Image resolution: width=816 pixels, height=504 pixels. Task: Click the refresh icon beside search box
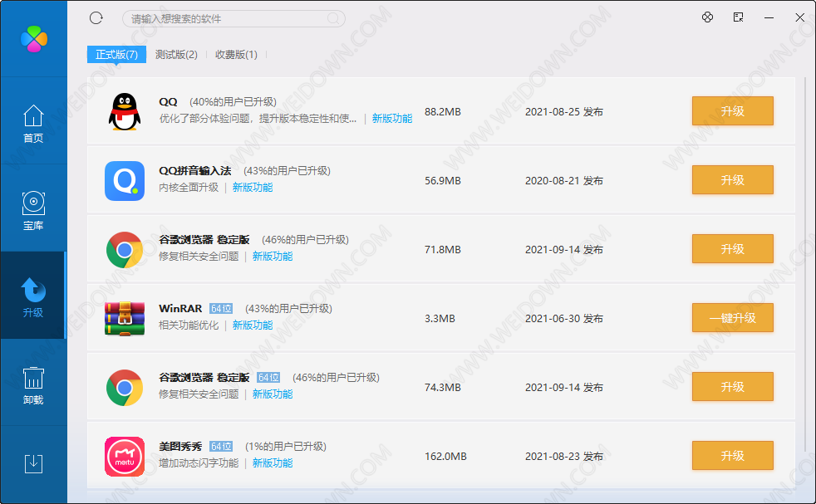point(96,18)
